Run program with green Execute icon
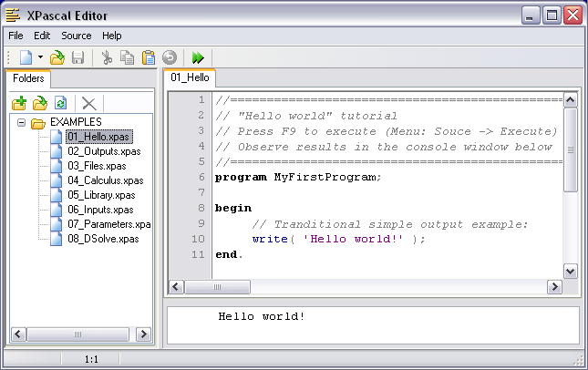 click(198, 57)
